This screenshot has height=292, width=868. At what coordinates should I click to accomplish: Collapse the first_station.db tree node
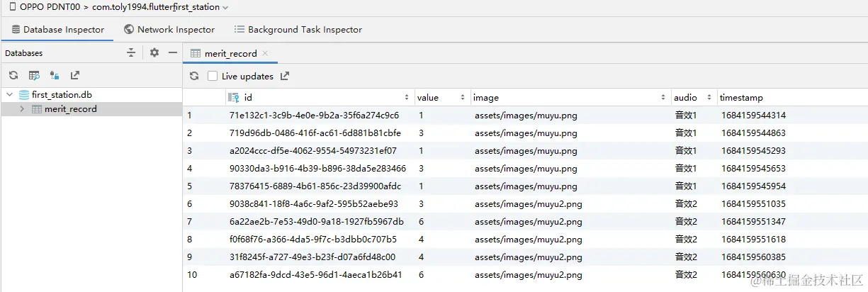[x=9, y=95]
